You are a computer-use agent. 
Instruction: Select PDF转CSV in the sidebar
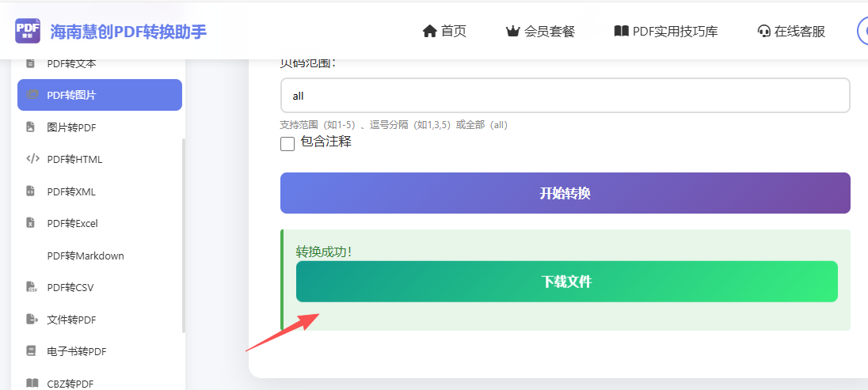coord(100,288)
